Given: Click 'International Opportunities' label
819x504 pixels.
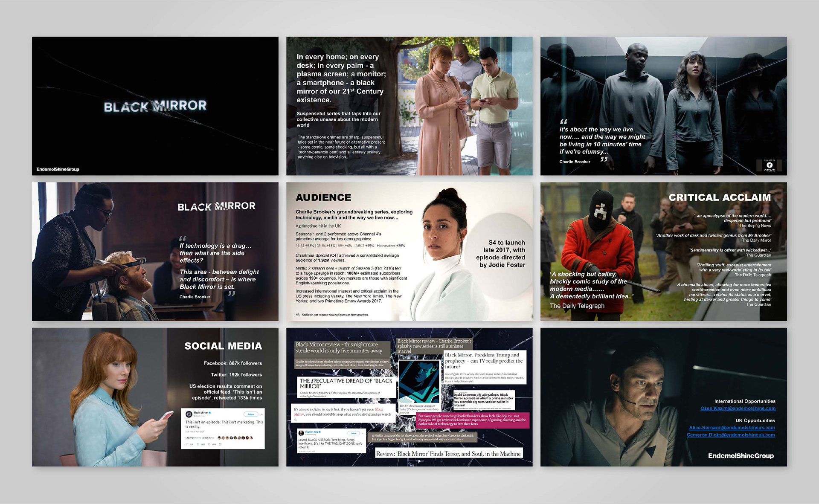Looking at the screenshot, I should click(x=745, y=401).
